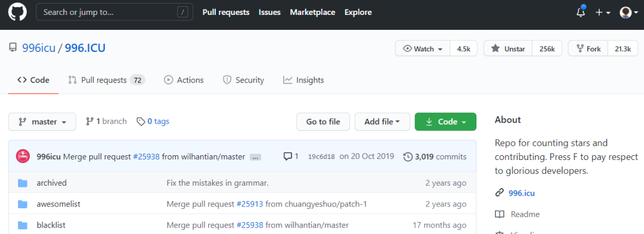View the 3,019 commits history
The image size is (644, 234).
441,156
